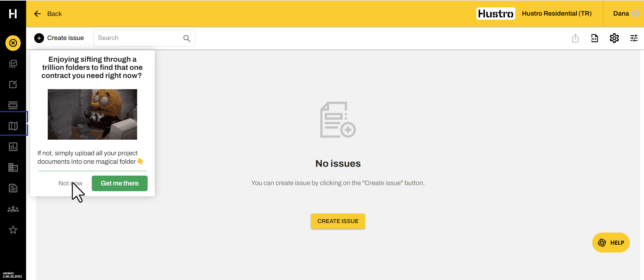The width and height of the screenshot is (644, 280).
Task: Open the settings gear icon
Action: [614, 38]
